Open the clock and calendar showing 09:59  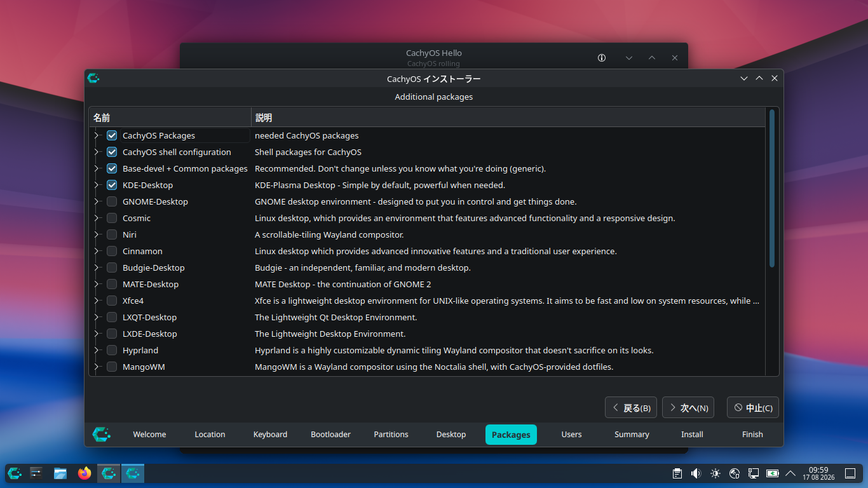[x=818, y=473]
